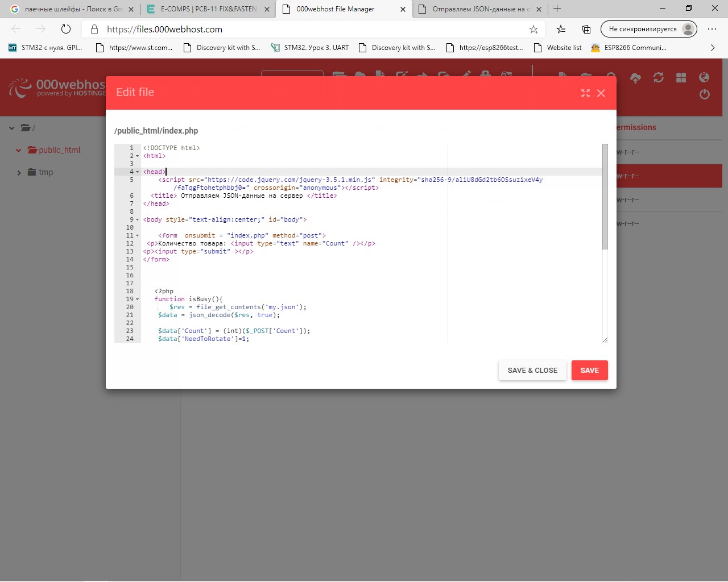The height and width of the screenshot is (582, 728).
Task: Open the STM32 с нуля bookmark
Action: 45,48
